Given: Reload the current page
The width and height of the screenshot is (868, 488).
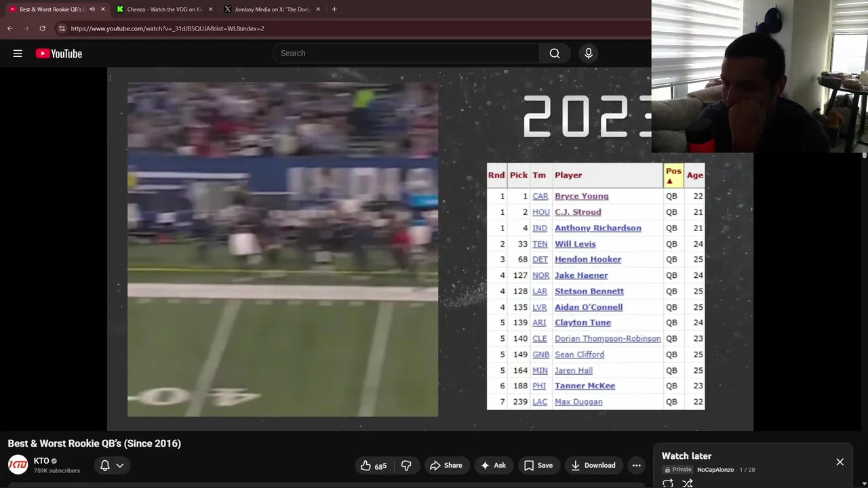Looking at the screenshot, I should pos(42,28).
